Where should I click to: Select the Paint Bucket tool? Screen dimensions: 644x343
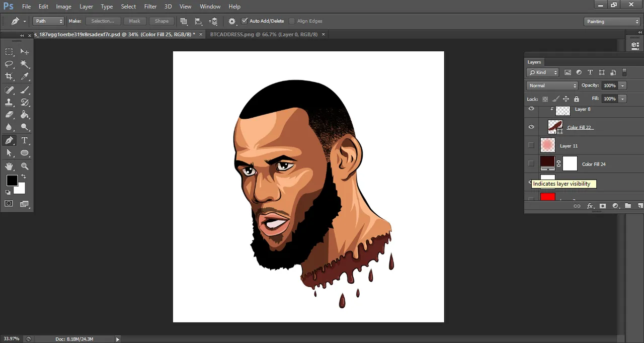(24, 115)
